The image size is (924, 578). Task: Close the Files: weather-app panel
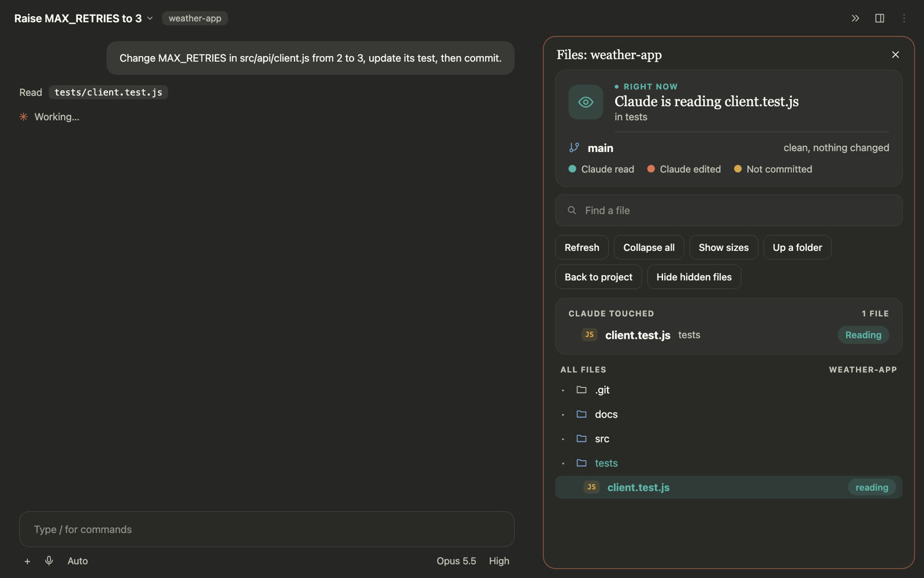[x=895, y=54]
